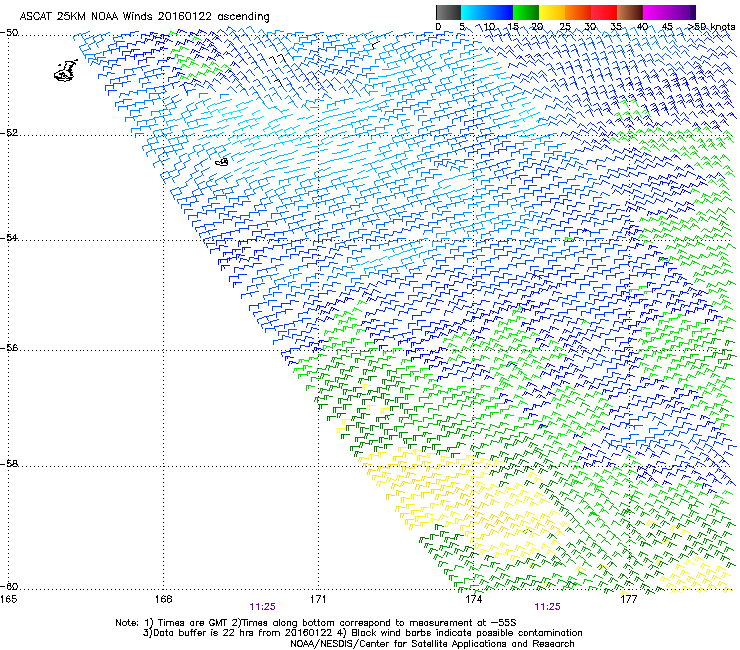This screenshot has height=650, width=740.
Task: Select the yellow 20-25 knots legend segment
Action: point(552,12)
